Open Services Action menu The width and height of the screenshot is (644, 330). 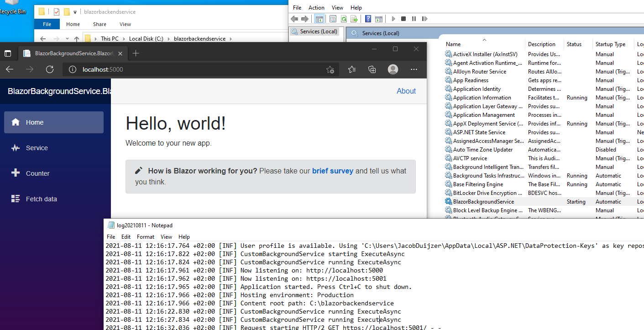click(x=316, y=8)
